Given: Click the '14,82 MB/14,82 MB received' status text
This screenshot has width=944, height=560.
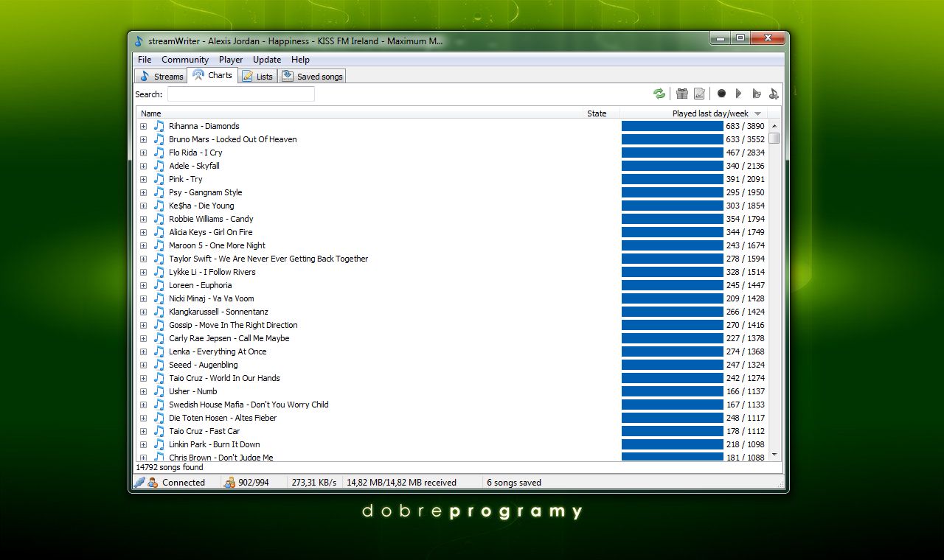Looking at the screenshot, I should [401, 483].
